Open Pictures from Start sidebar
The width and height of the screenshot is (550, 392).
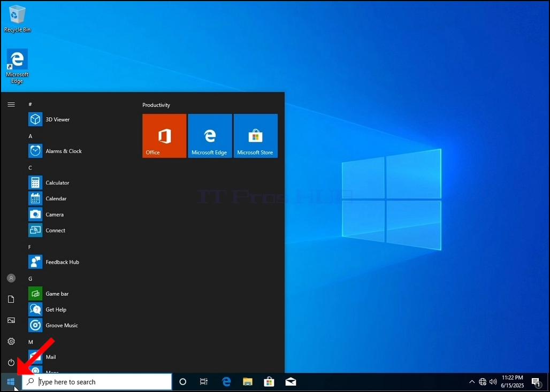11,320
